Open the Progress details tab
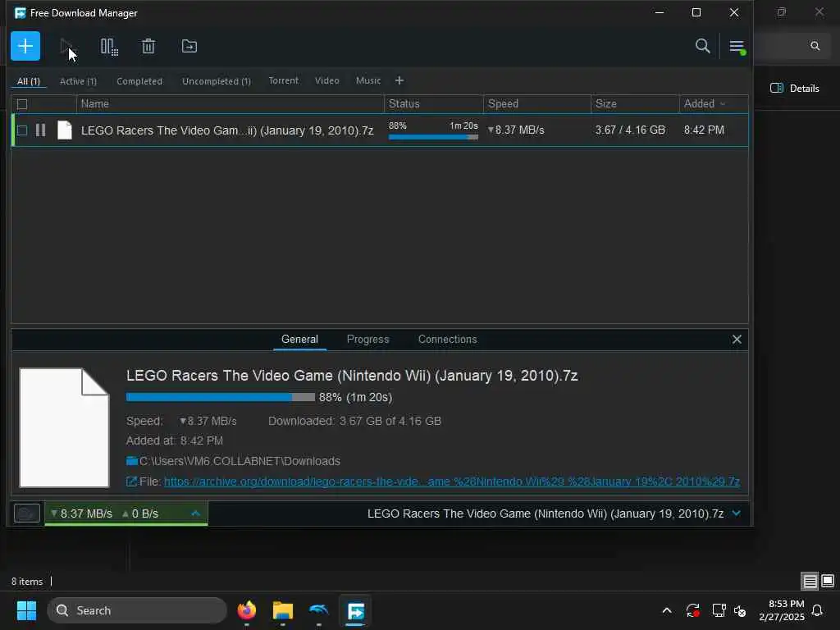Screen dimensions: 840x630 click(367, 340)
